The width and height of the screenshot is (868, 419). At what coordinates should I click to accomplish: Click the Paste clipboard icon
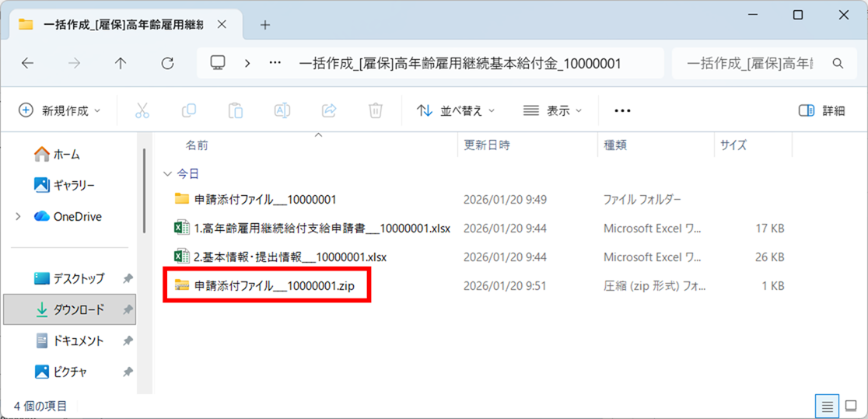[x=236, y=110]
